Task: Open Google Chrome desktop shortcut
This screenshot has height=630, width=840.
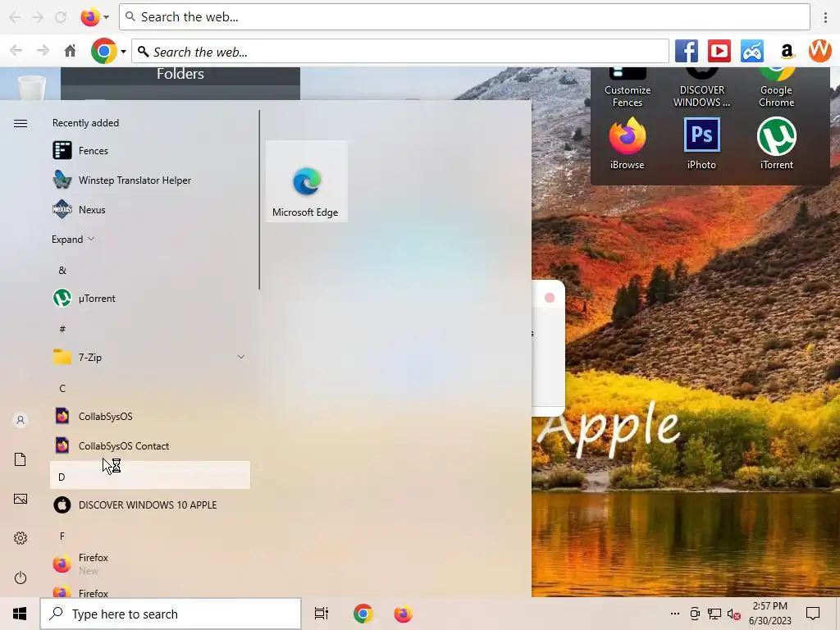Action: click(x=777, y=88)
